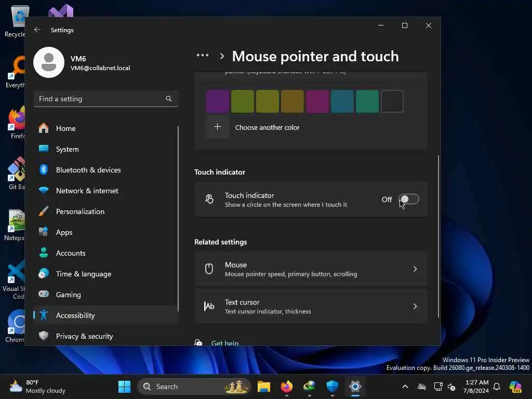Click the VM6 user profile avatar
This screenshot has width=532, height=399.
49,62
